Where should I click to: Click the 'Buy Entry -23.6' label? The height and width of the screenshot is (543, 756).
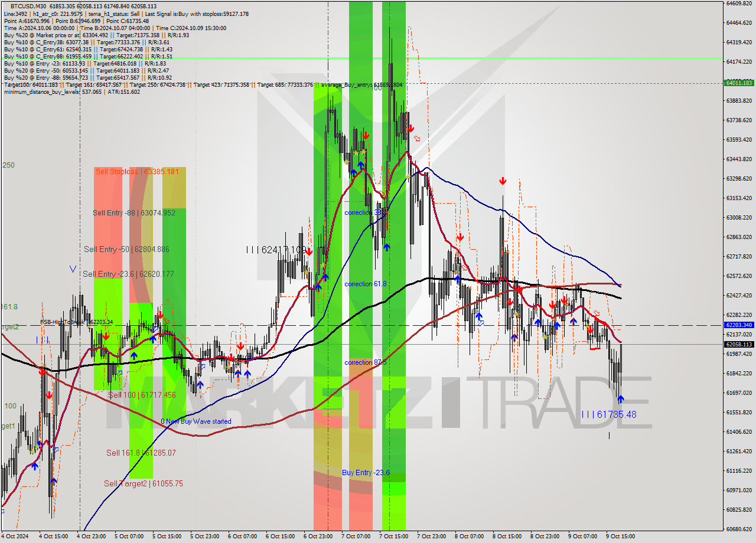coord(366,473)
